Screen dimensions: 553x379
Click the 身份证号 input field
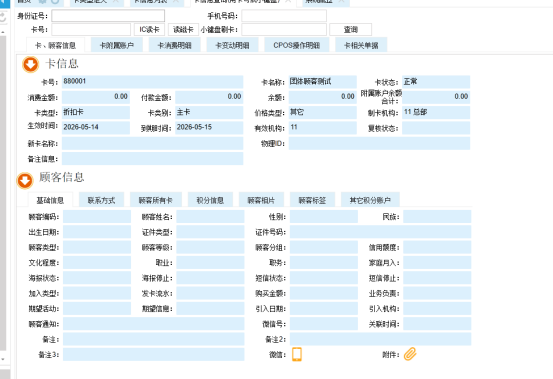coord(108,16)
